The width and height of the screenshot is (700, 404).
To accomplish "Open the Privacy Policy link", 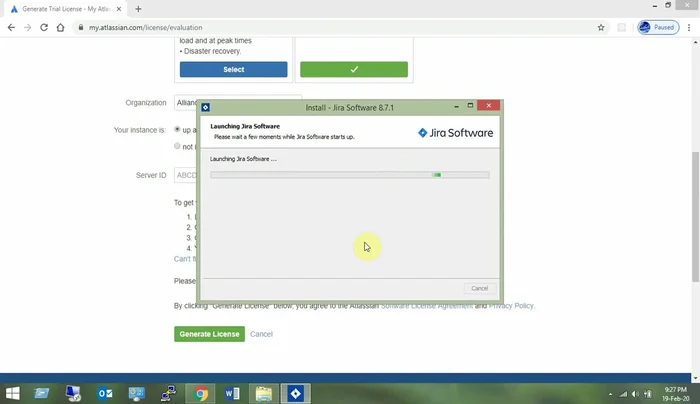I will click(511, 306).
